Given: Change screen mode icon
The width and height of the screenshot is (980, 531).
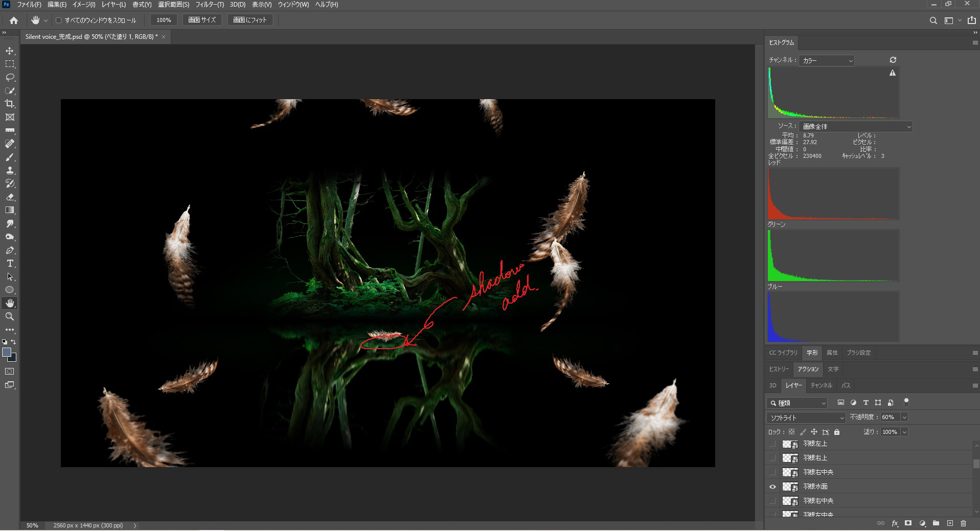Looking at the screenshot, I should coord(10,385).
